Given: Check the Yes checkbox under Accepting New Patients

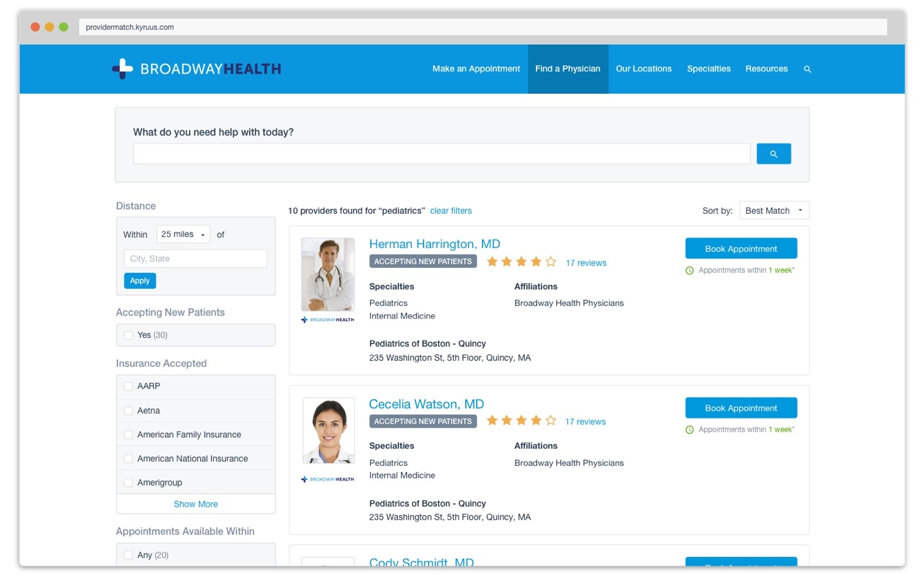Looking at the screenshot, I should [x=128, y=335].
